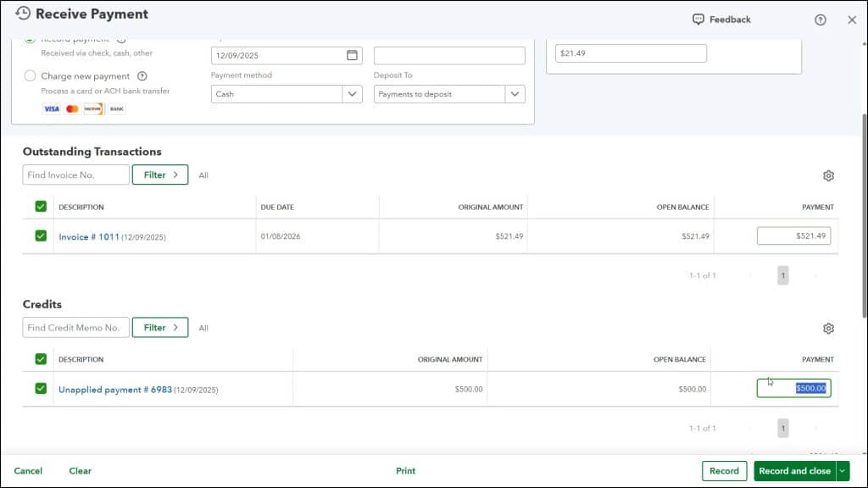Screen dimensions: 868x488
Task: Open the Invoice # 1011 link
Action: point(87,236)
